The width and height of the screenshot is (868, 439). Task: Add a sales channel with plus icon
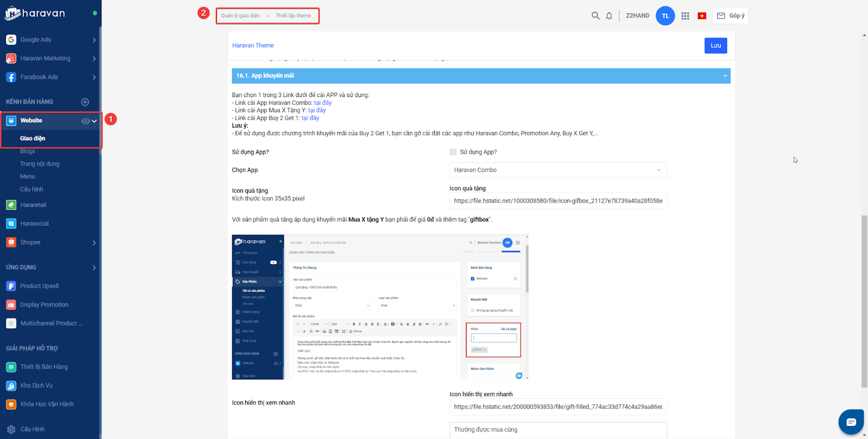[x=85, y=102]
